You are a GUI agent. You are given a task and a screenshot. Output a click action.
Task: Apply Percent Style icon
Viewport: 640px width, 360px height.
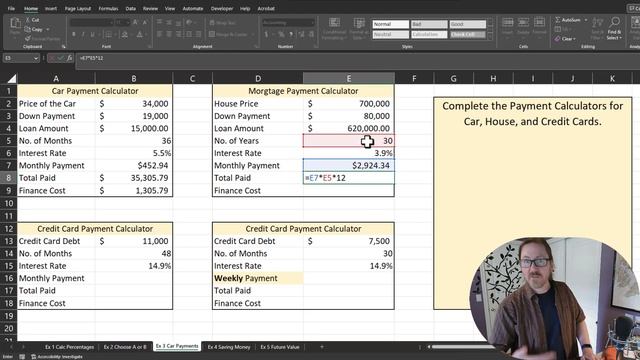pyautogui.click(x=281, y=35)
